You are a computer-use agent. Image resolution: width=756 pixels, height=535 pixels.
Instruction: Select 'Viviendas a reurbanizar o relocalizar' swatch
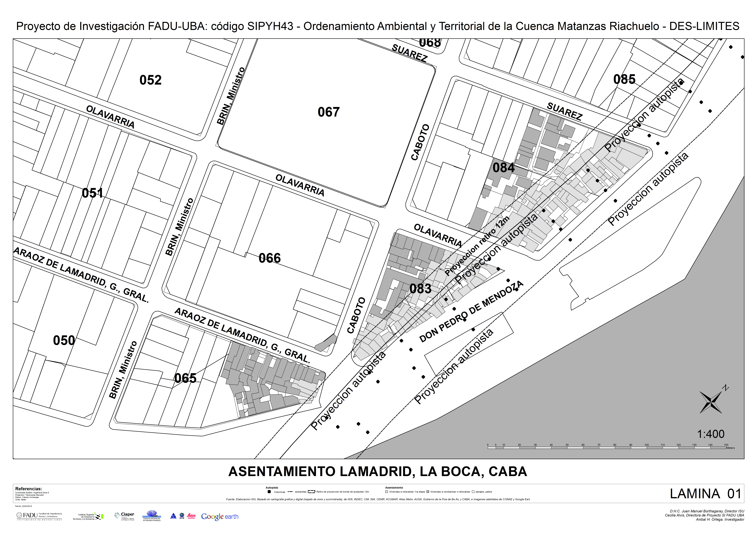click(x=428, y=492)
